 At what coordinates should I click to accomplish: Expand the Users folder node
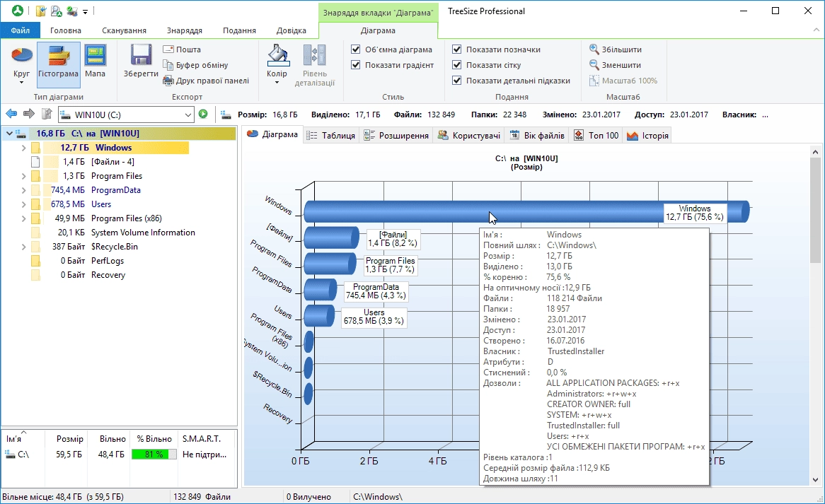pyautogui.click(x=23, y=204)
